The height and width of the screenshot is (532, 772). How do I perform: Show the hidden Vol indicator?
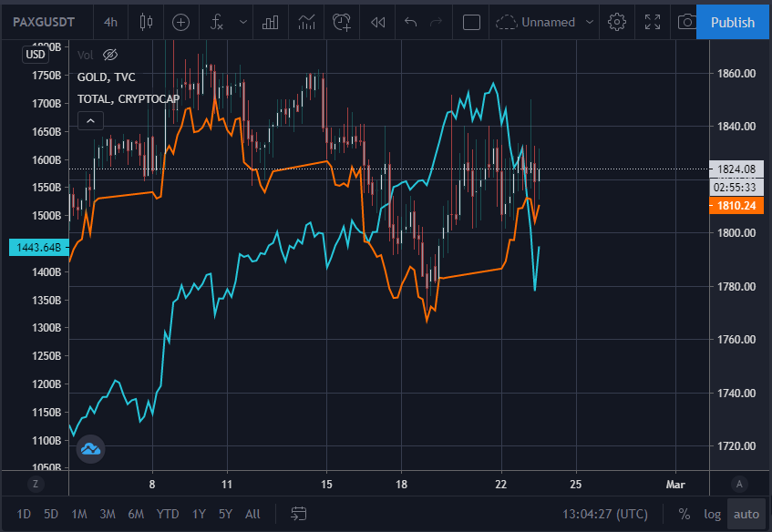coord(110,55)
